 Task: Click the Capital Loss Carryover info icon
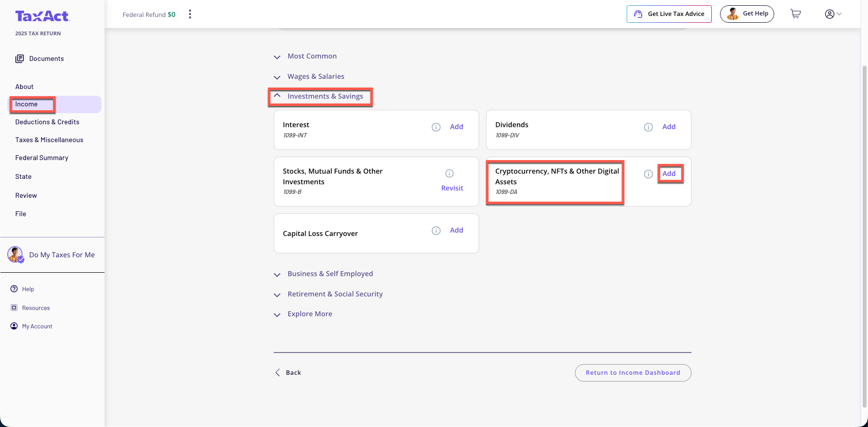pyautogui.click(x=436, y=231)
